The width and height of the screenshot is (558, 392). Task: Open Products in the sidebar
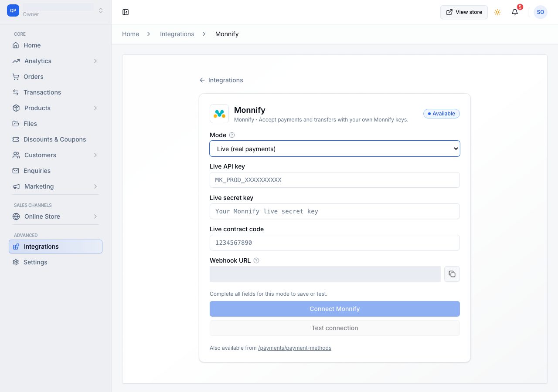55,108
